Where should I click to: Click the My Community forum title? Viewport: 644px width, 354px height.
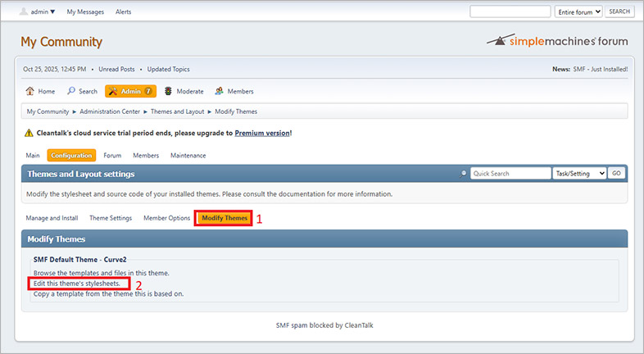click(61, 42)
